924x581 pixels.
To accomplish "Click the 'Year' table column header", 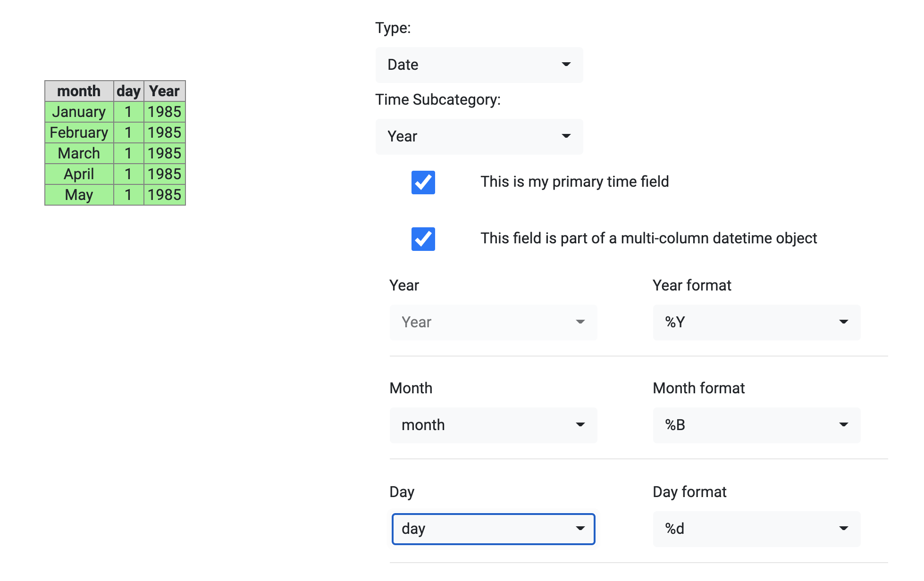I will (164, 91).
